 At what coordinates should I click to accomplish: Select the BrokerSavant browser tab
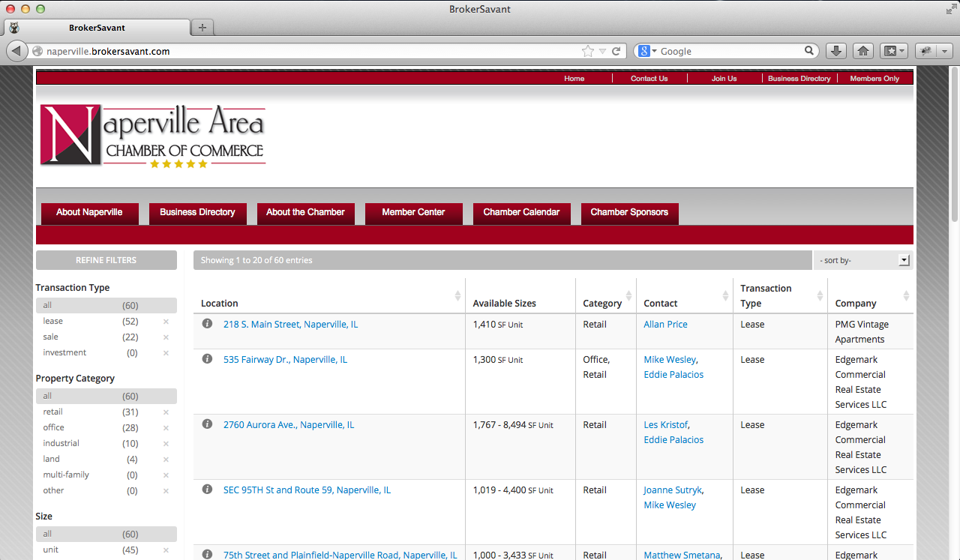pyautogui.click(x=97, y=28)
